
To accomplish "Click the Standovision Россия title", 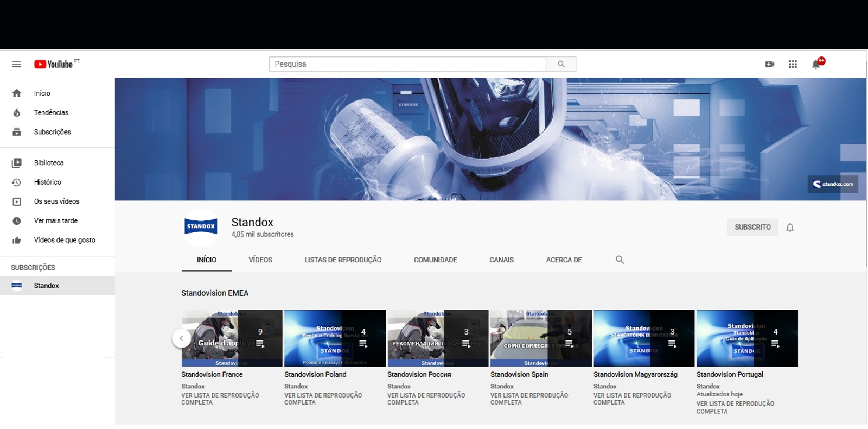I will point(419,375).
